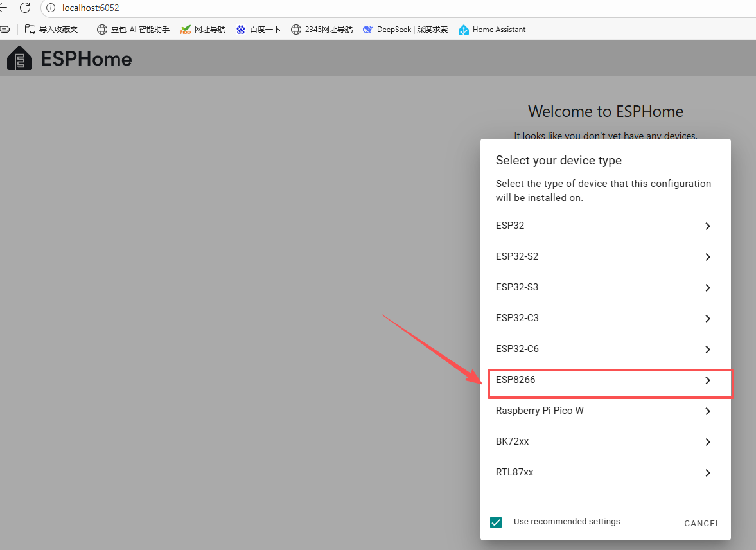Reload the page with the refresh icon
756x550 pixels.
click(25, 8)
